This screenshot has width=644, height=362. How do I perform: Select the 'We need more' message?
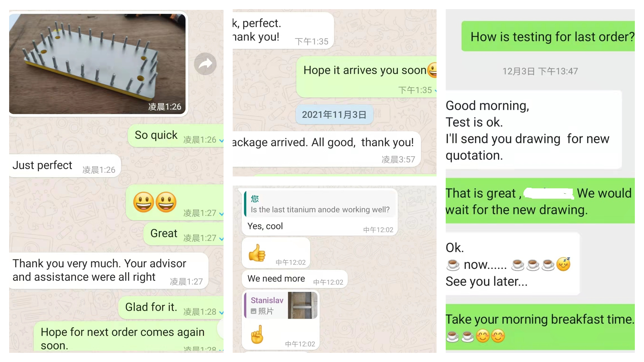[295, 279]
